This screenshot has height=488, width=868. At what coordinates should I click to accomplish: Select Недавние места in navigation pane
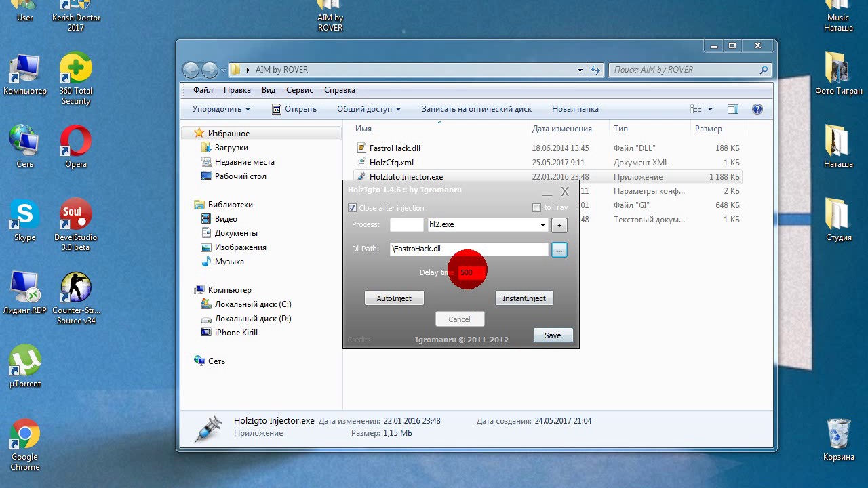(244, 162)
